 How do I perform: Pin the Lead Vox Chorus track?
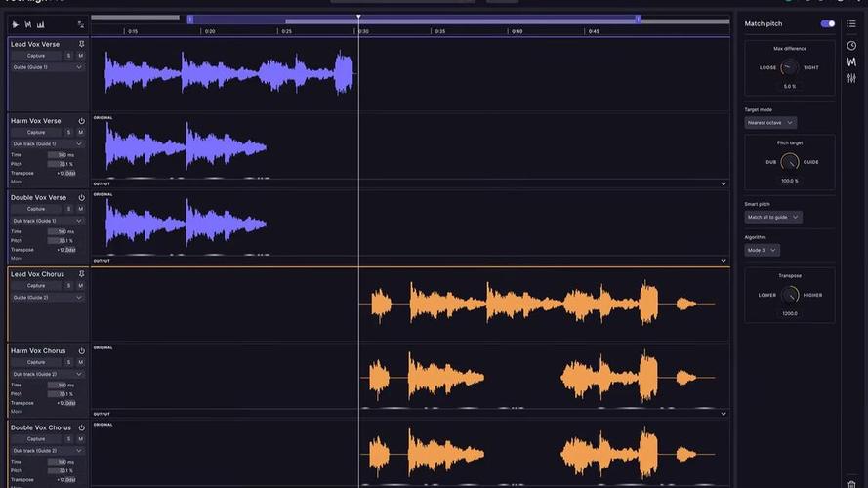(x=81, y=274)
